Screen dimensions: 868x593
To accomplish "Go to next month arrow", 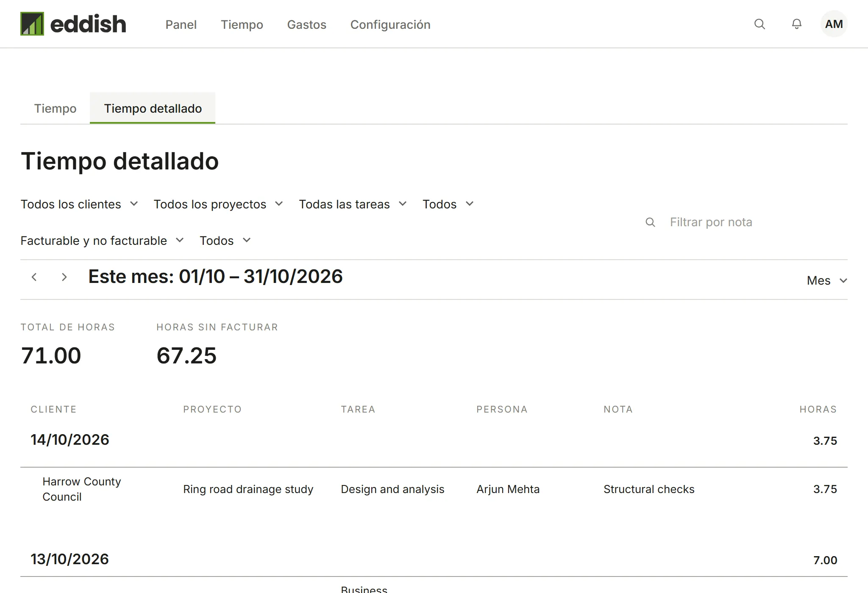I will (64, 277).
